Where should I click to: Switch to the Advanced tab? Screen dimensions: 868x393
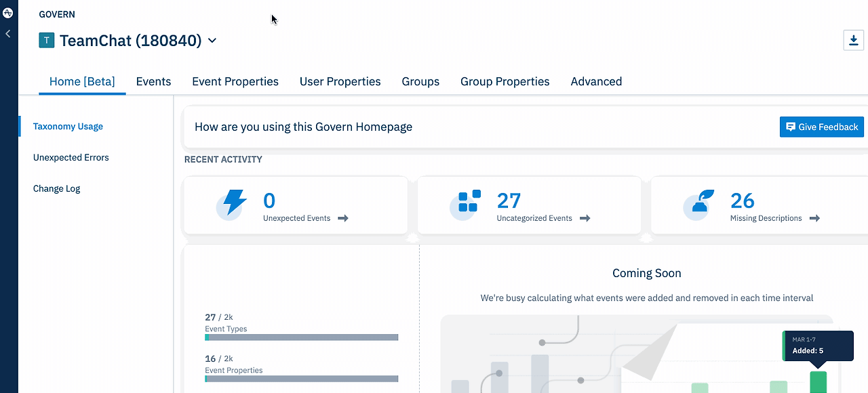pyautogui.click(x=596, y=81)
